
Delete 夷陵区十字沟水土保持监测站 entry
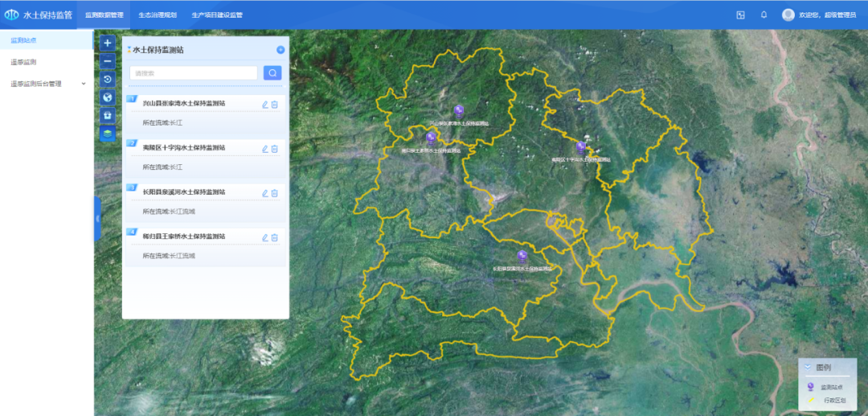(275, 148)
